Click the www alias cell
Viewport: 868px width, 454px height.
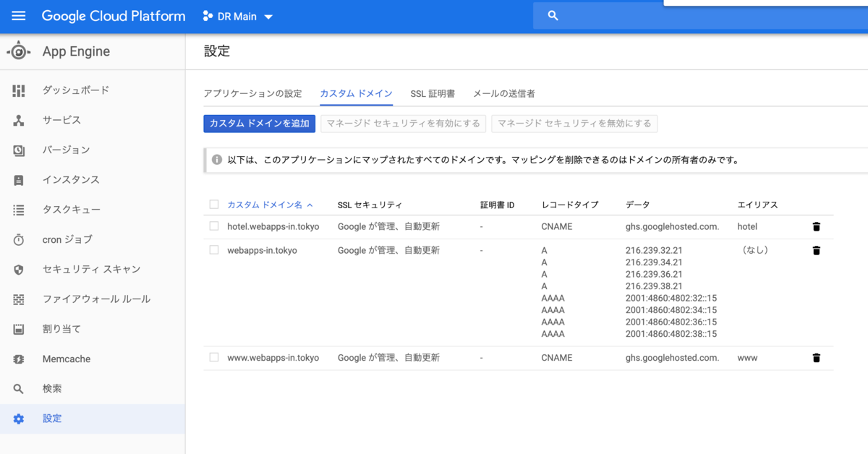748,358
